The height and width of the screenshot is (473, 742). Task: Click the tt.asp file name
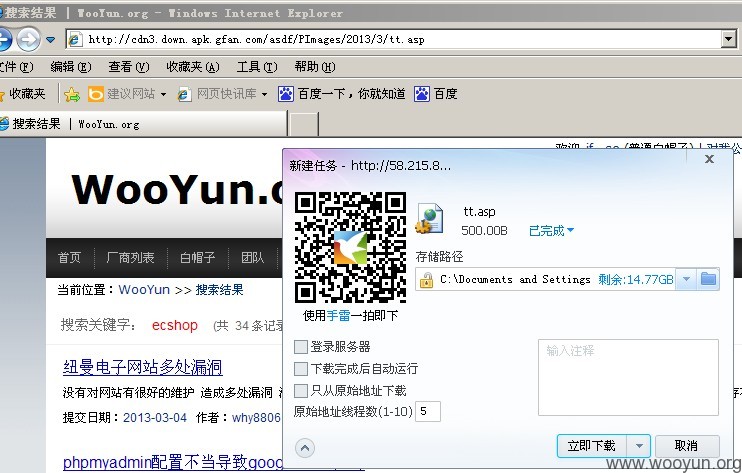pyautogui.click(x=479, y=211)
